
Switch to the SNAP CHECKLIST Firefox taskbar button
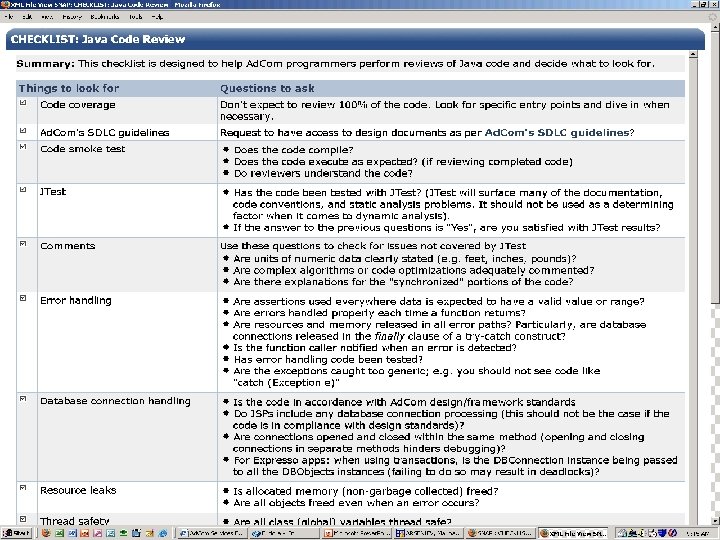click(x=500, y=533)
